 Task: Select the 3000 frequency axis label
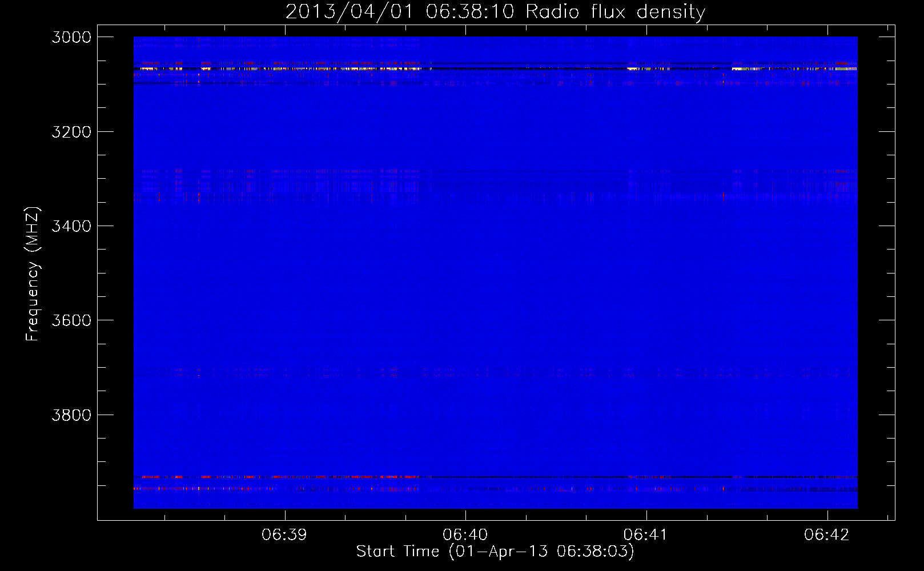click(x=71, y=37)
